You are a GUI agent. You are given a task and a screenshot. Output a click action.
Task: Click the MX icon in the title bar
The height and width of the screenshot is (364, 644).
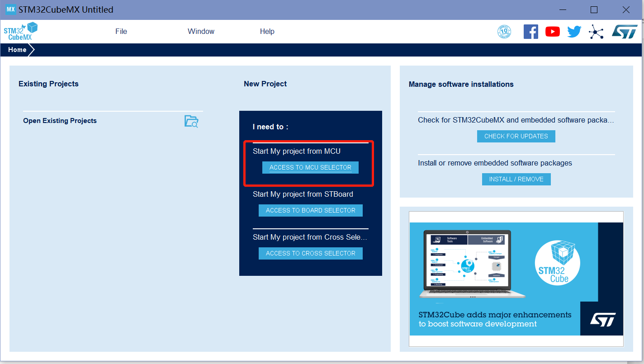pos(10,9)
